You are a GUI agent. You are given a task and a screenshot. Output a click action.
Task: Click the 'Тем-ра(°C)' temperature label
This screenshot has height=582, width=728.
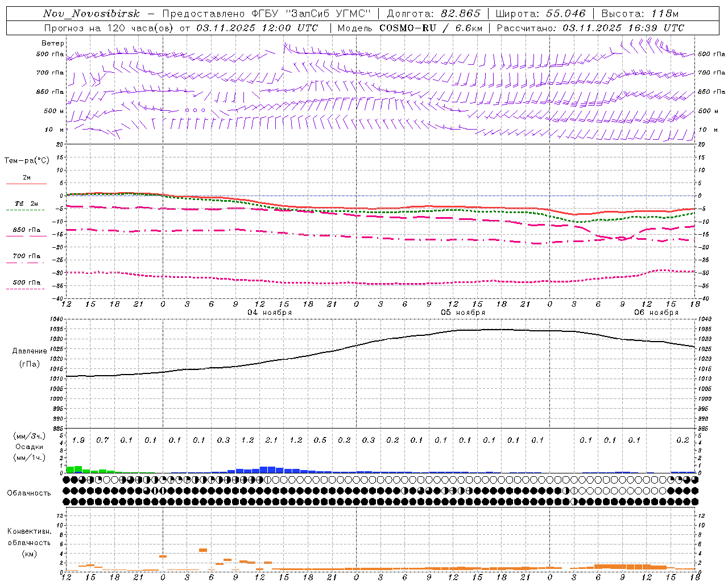pos(27,161)
